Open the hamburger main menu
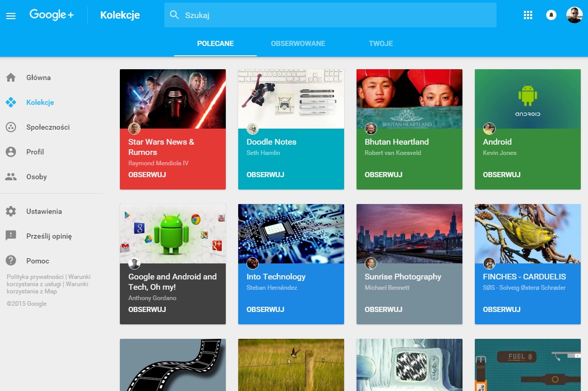Viewport: 588px width, 391px height. pos(11,15)
